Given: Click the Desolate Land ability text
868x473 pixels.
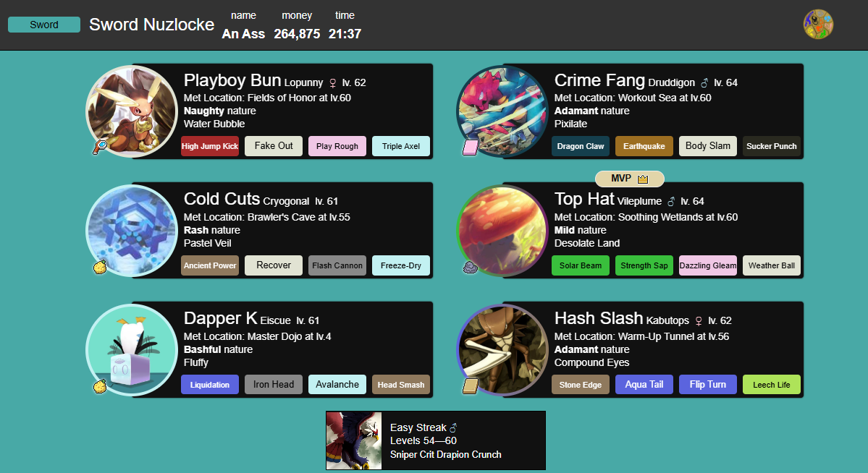Looking at the screenshot, I should click(x=587, y=244).
